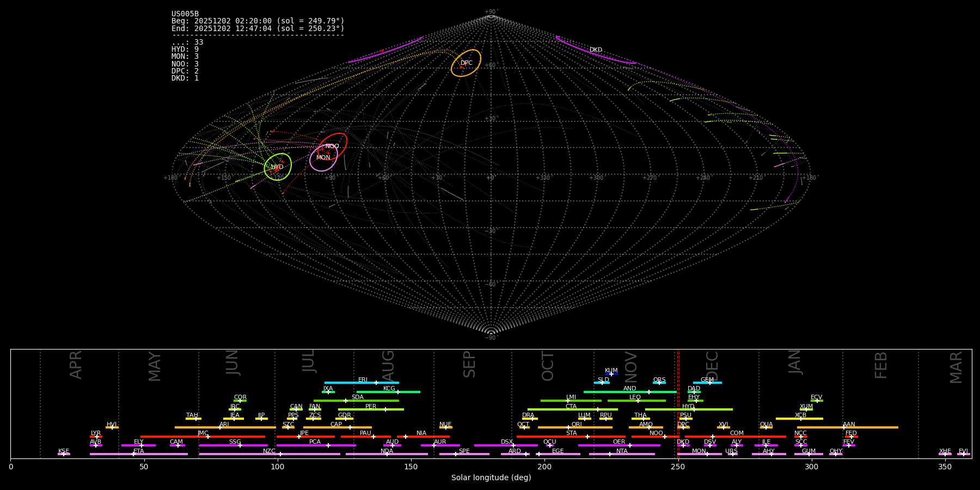Click the orange DPC radiant circle
Screen dimensions: 980x490
(466, 63)
